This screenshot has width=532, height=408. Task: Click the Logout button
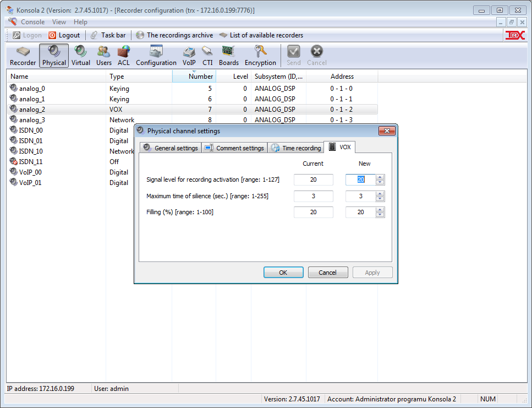pyautogui.click(x=64, y=35)
